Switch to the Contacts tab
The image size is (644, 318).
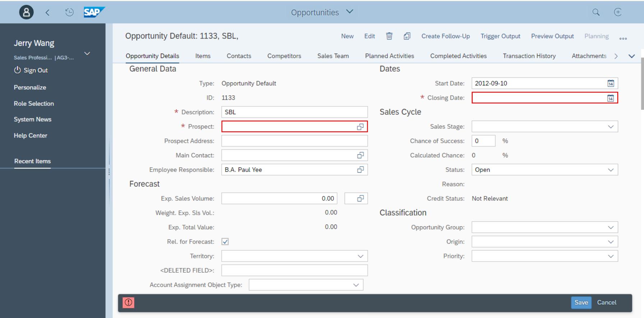(239, 56)
